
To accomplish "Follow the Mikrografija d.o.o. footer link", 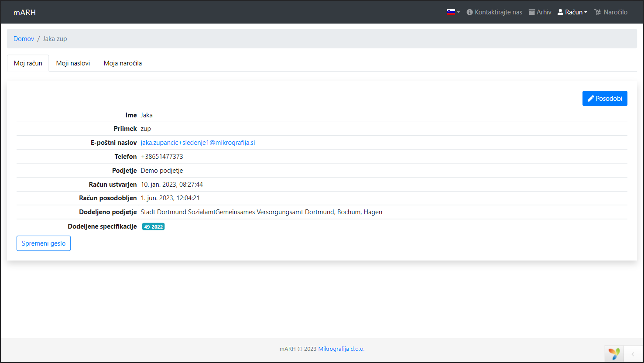I will coord(341,349).
